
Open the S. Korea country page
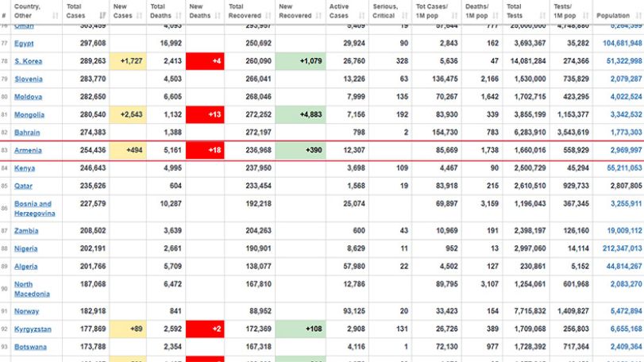tap(28, 61)
